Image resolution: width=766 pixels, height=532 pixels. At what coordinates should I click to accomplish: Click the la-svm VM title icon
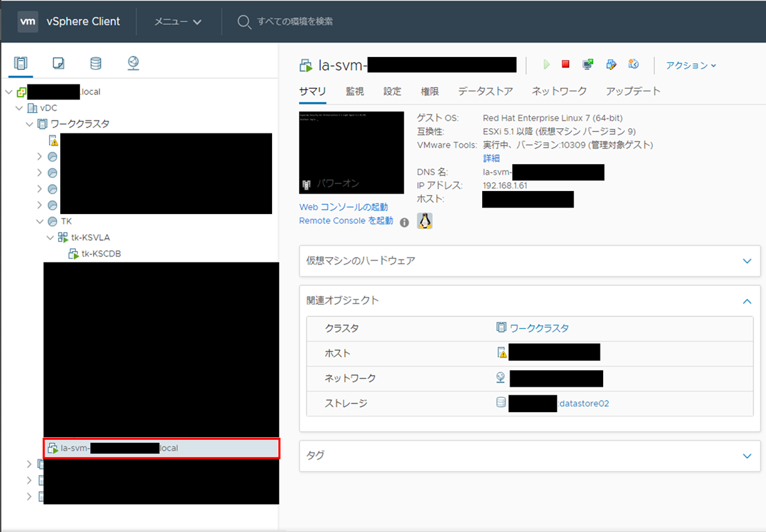[x=306, y=65]
